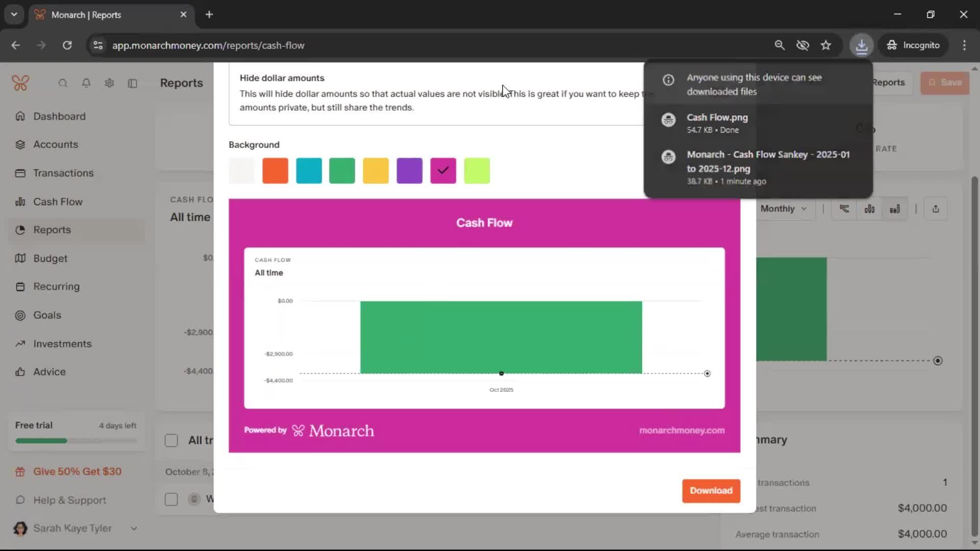Image resolution: width=980 pixels, height=551 pixels.
Task: Open settings gear icon in header
Action: click(x=109, y=83)
